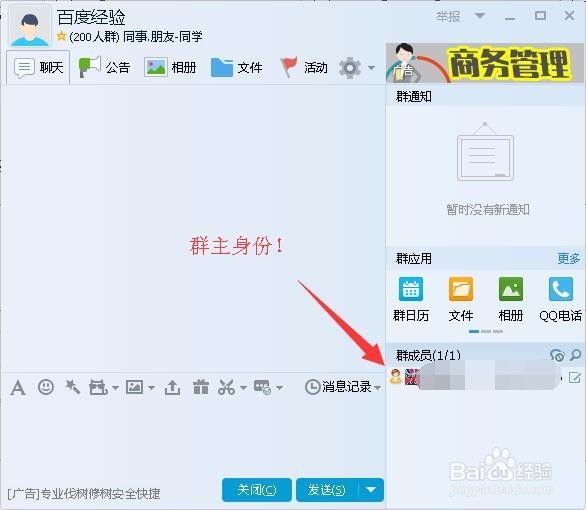Image resolution: width=586 pixels, height=510 pixels.
Task: Click the group app page indicator dots
Action: pyautogui.click(x=486, y=331)
